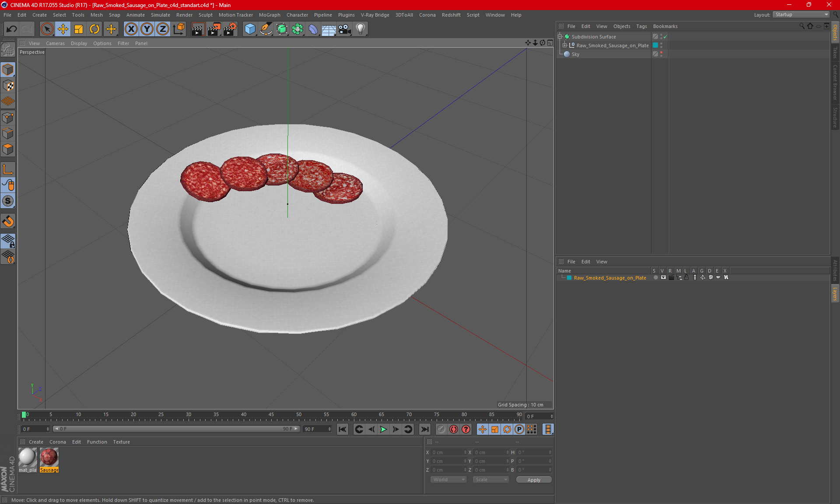840x504 pixels.
Task: Click the Y size input field
Action: coord(490,461)
